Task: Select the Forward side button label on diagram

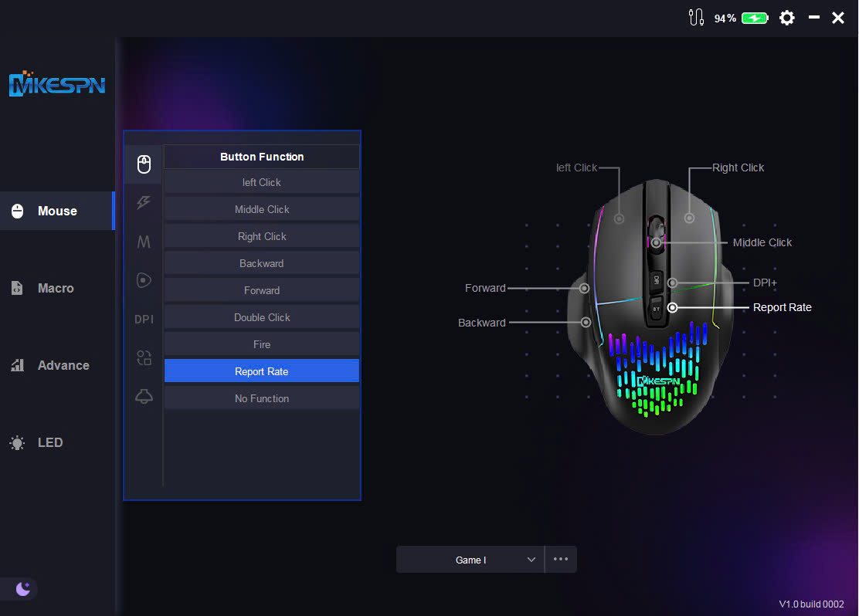Action: (485, 288)
